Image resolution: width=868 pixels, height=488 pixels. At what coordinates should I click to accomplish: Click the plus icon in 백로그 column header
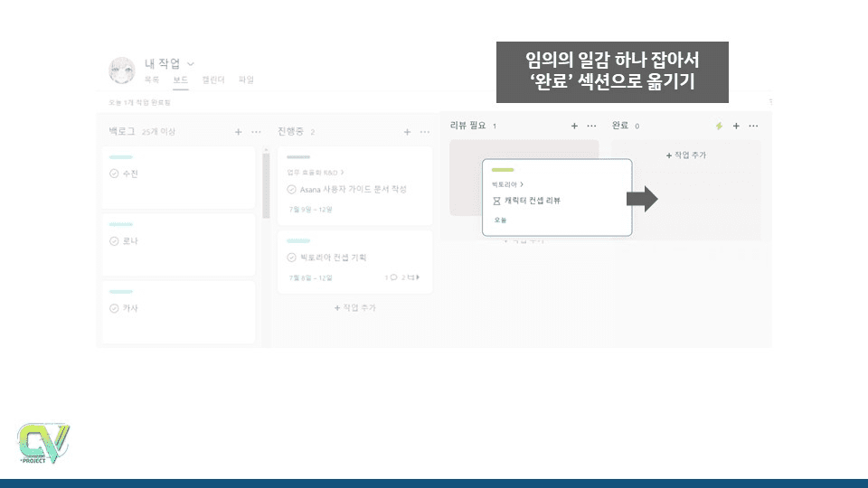[239, 132]
